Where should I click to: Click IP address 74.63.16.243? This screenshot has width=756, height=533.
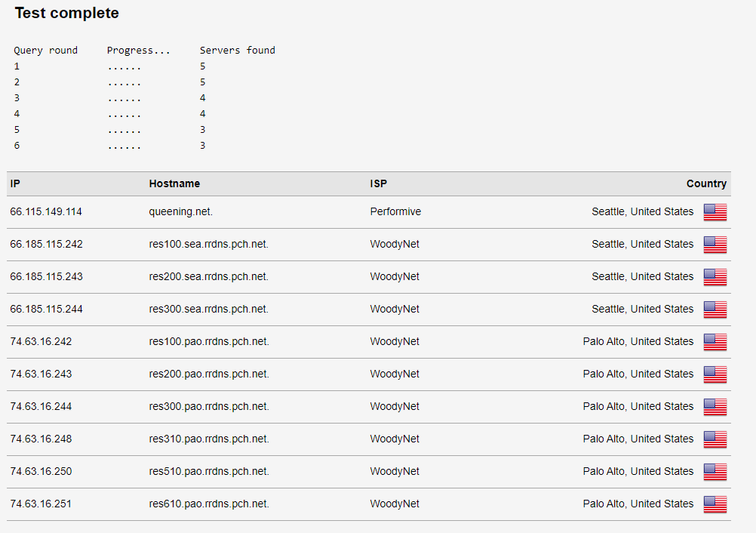[41, 374]
